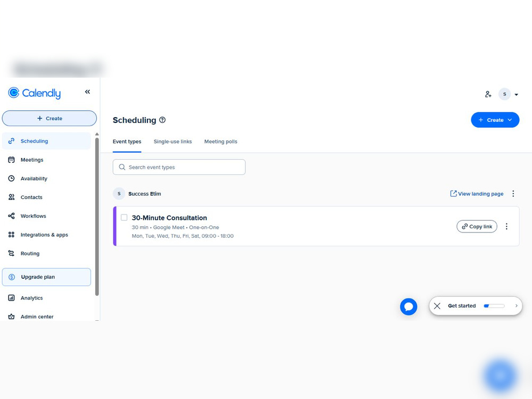
Task: Switch to Single-use links tab
Action: click(173, 142)
